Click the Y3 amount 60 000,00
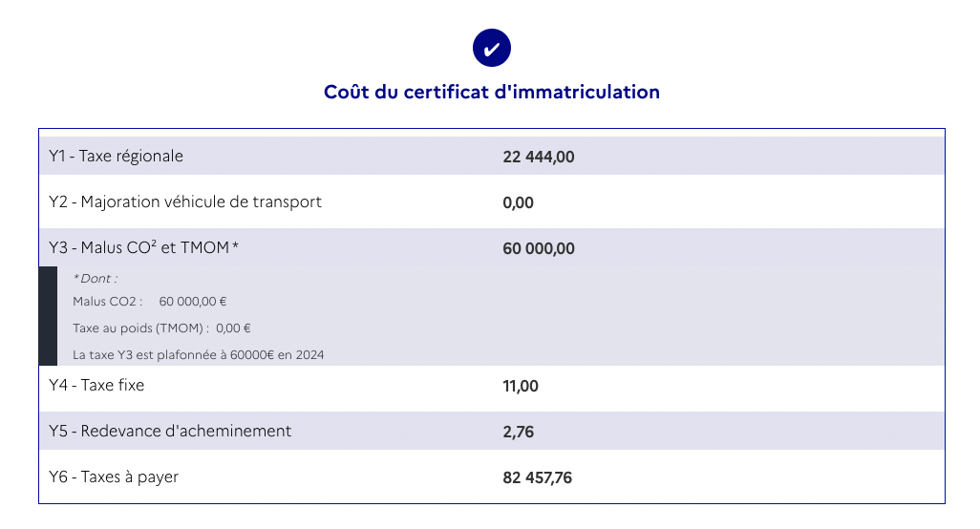Screen dimensions: 980x529 (539, 248)
